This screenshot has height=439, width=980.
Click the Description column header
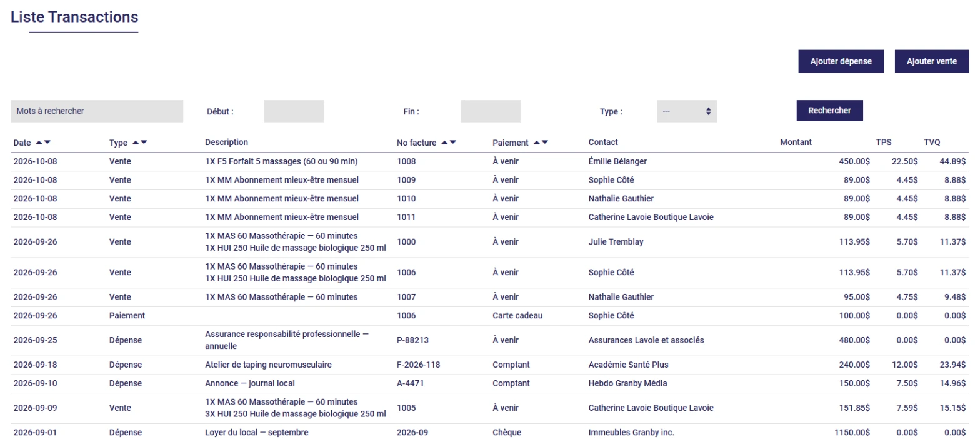pos(227,143)
